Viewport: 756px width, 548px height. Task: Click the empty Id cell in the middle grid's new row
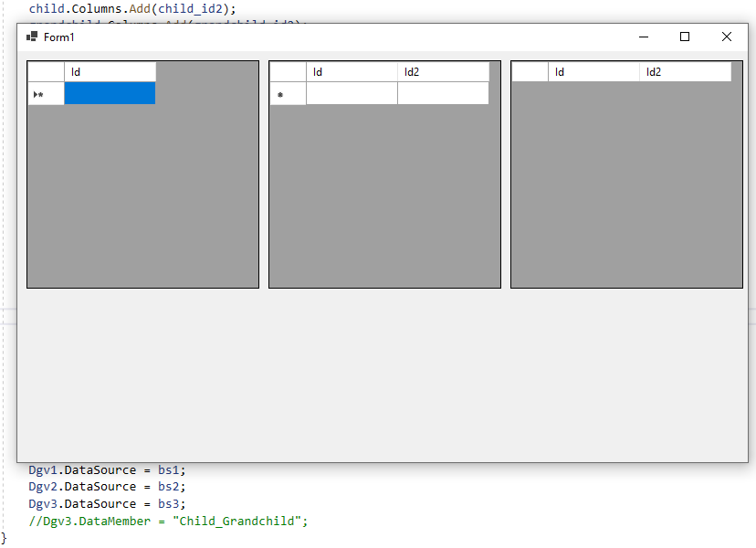pos(352,93)
